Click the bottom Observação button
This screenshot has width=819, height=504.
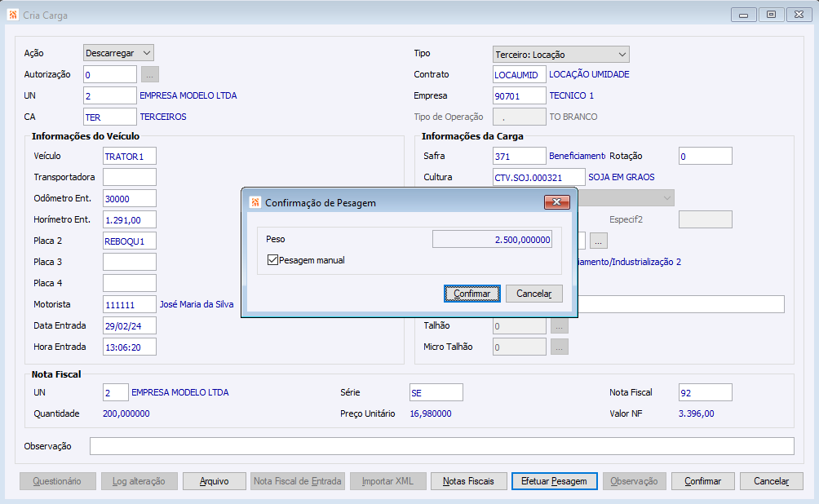[634, 481]
